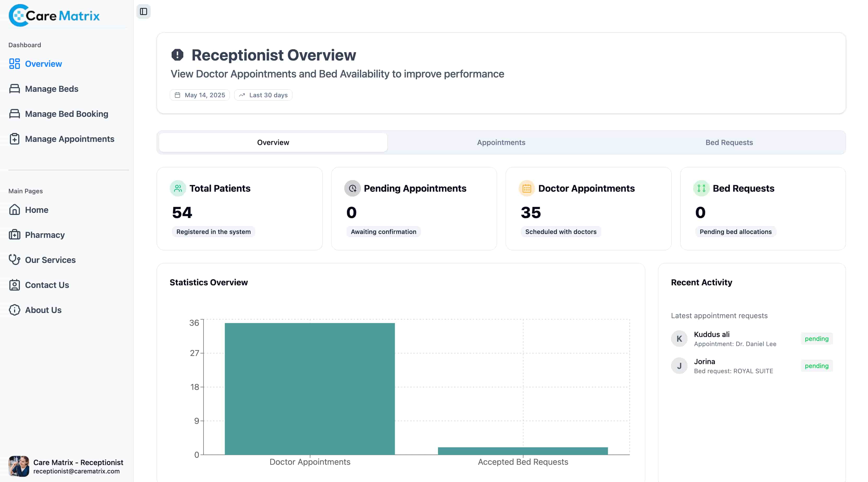Click the Manage Appointments clipboard icon
This screenshot has height=482, width=868.
(x=15, y=139)
